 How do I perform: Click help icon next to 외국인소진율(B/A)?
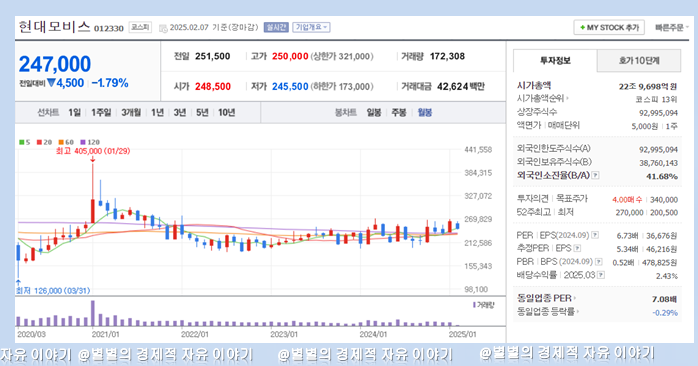(595, 175)
